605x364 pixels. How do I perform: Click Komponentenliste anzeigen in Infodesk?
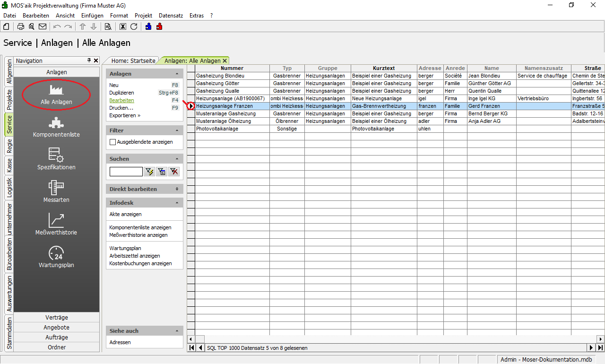coord(140,227)
